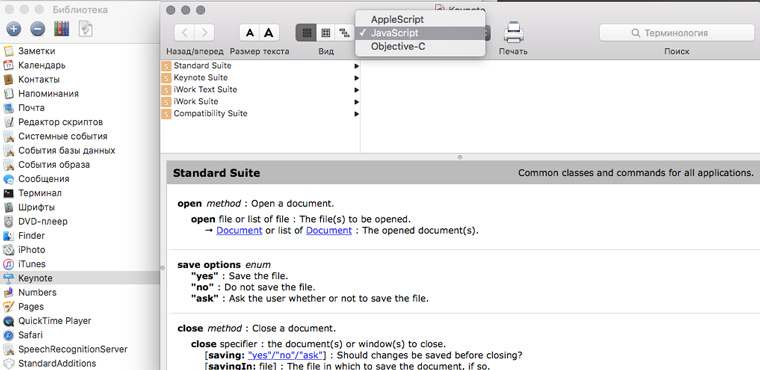Select Compatibility Suite row
Screen dimensions: 760x370
(260, 113)
